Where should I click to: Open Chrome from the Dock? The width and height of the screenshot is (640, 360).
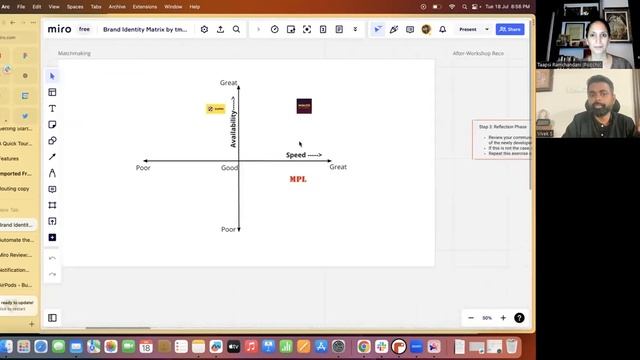point(364,347)
